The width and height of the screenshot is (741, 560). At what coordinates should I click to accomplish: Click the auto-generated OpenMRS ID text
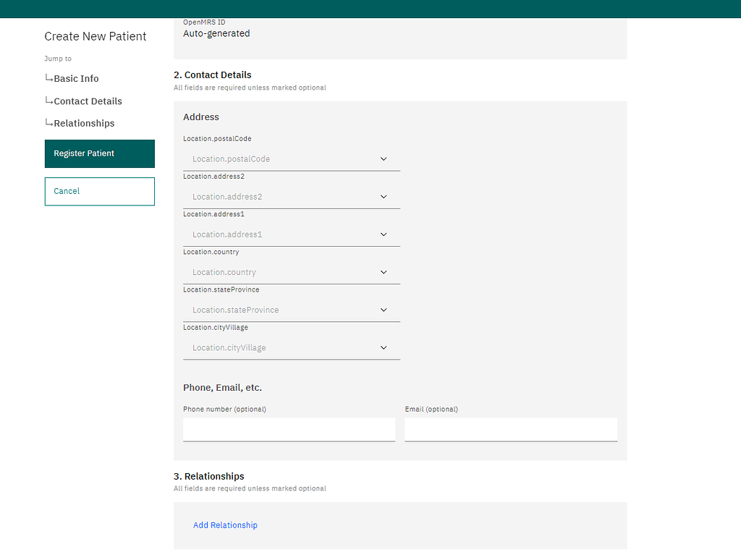click(216, 33)
